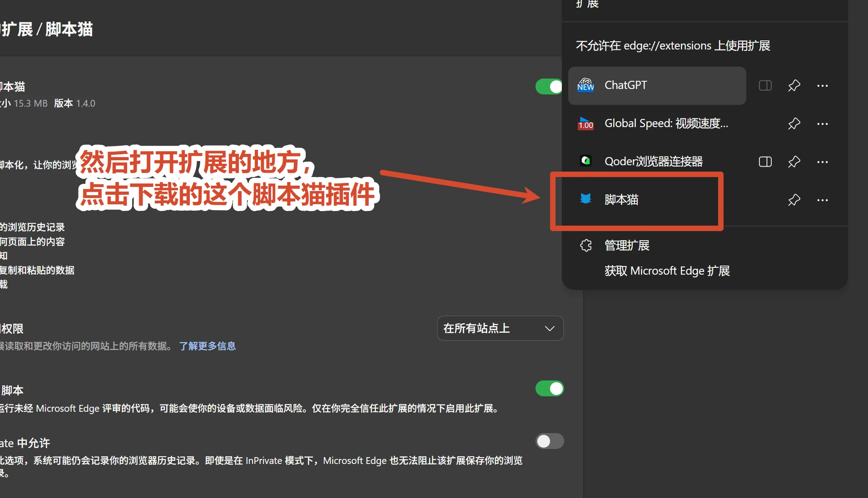Open Qoder connector in sidebar icon
This screenshot has height=498, width=868.
click(x=765, y=162)
